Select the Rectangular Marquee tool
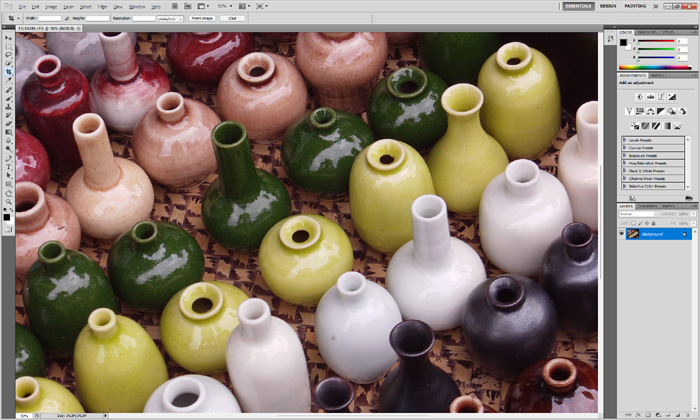This screenshot has width=700, height=420. coord(8,46)
